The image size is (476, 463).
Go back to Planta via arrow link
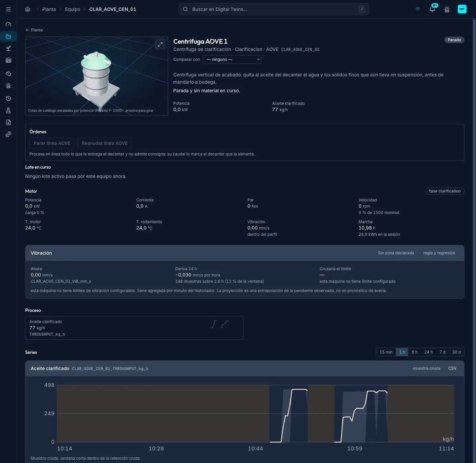pyautogui.click(x=34, y=30)
